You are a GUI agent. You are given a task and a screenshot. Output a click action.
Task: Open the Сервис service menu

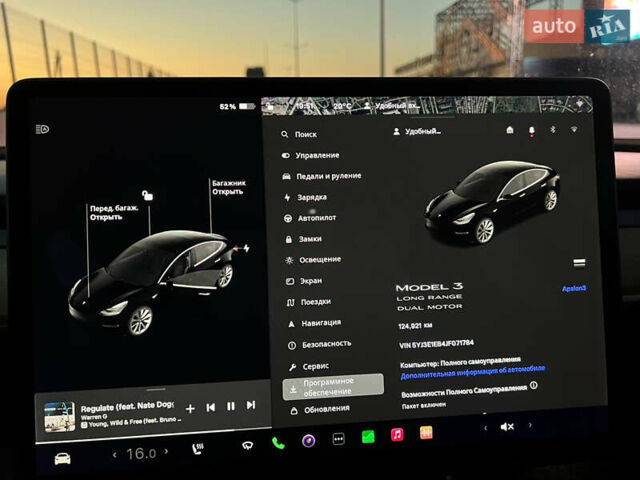point(309,367)
